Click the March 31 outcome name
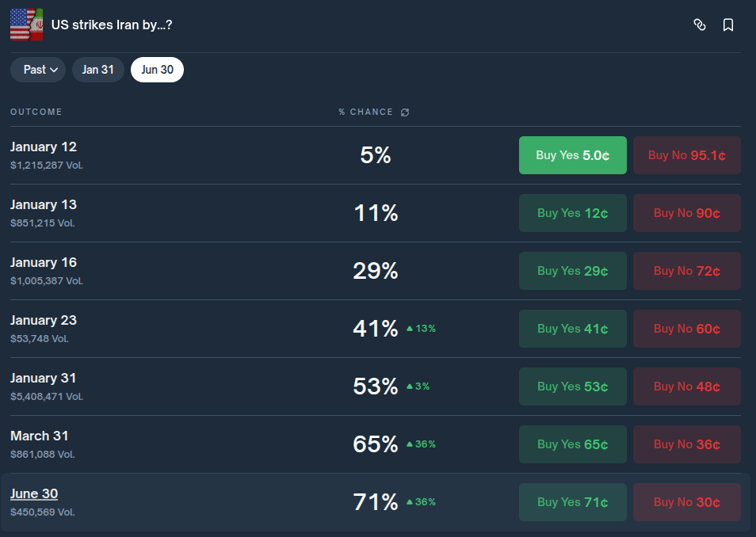Viewport: 756px width, 537px height. point(39,436)
